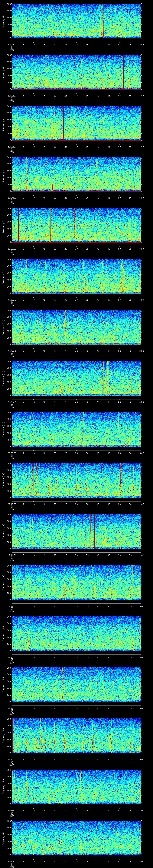Screen dimensions: 153x868
Task: Click the 22:12:00 spectrogram plot area
Action: [77, 582]
